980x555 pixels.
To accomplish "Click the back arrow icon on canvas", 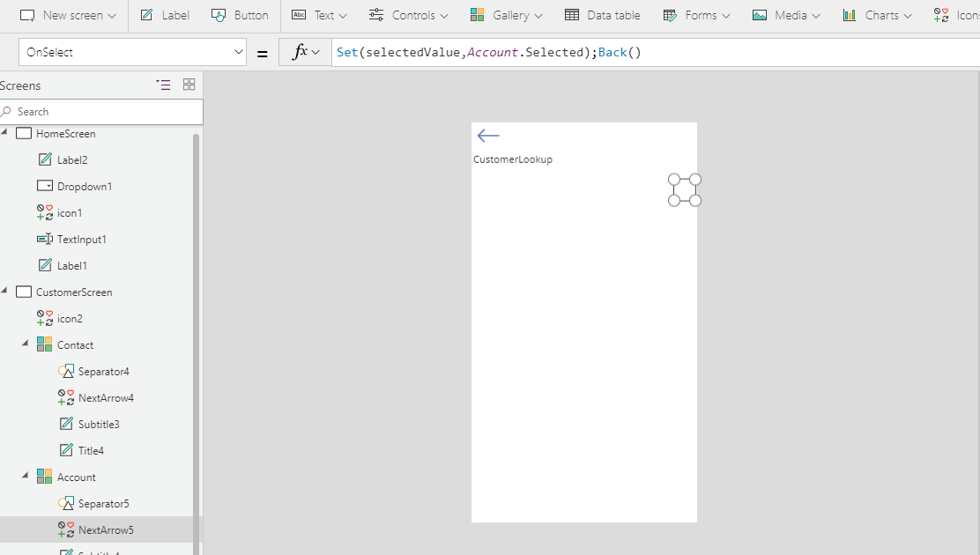I will (487, 136).
